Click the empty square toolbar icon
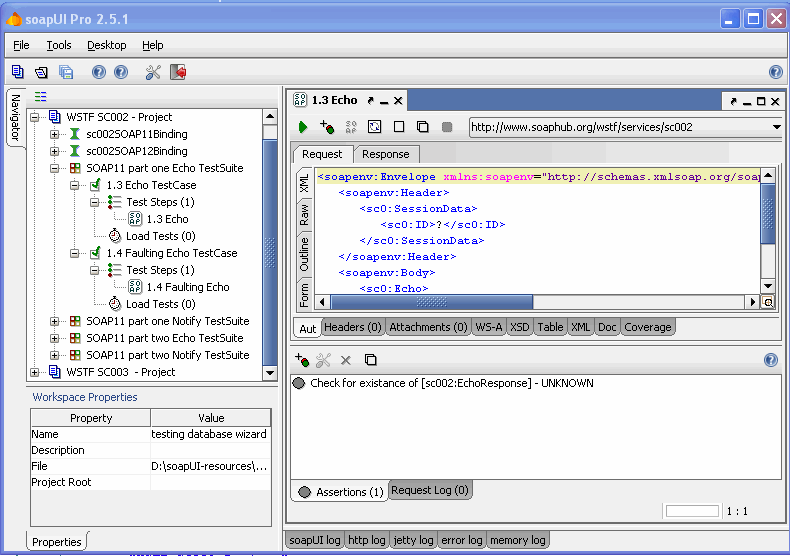 pos(399,127)
